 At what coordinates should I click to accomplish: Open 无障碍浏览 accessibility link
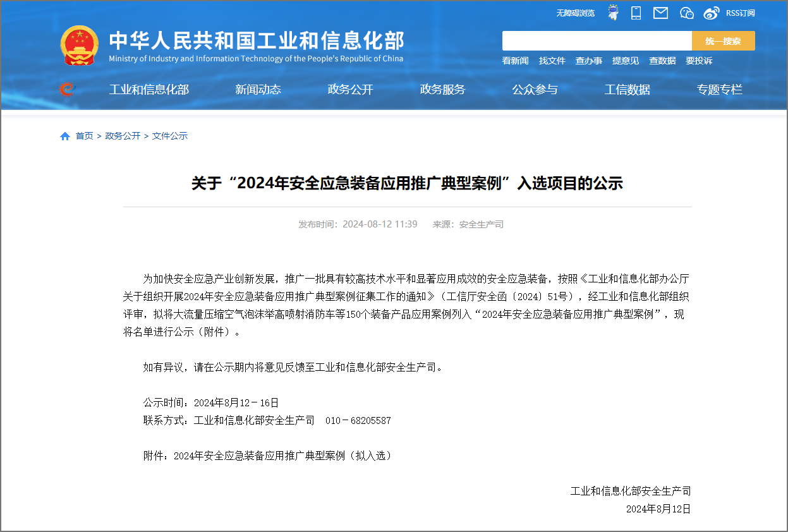tap(575, 13)
